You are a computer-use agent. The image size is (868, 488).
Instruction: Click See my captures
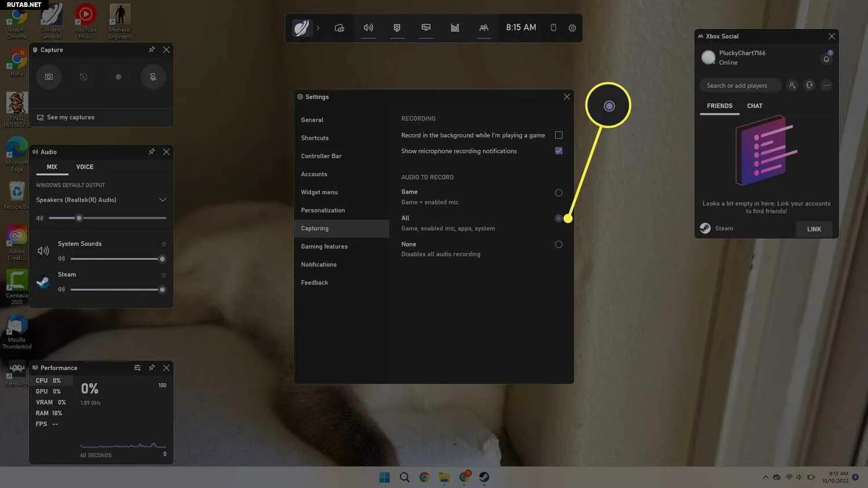point(65,117)
